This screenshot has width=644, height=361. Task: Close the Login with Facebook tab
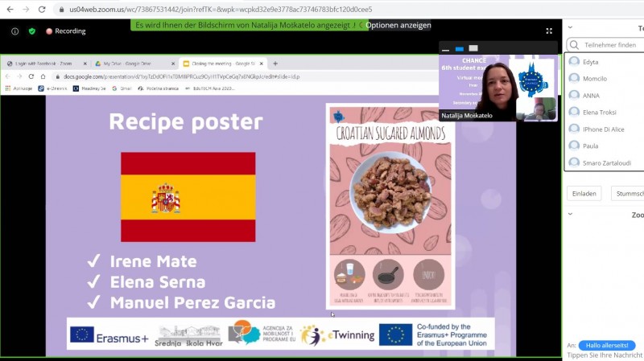point(85,64)
